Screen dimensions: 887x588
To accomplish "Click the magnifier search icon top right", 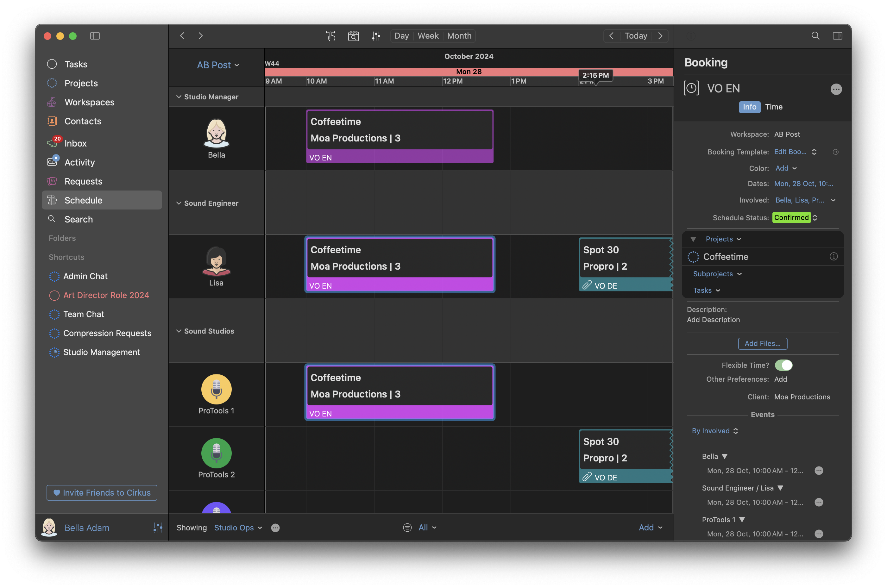I will coord(815,36).
